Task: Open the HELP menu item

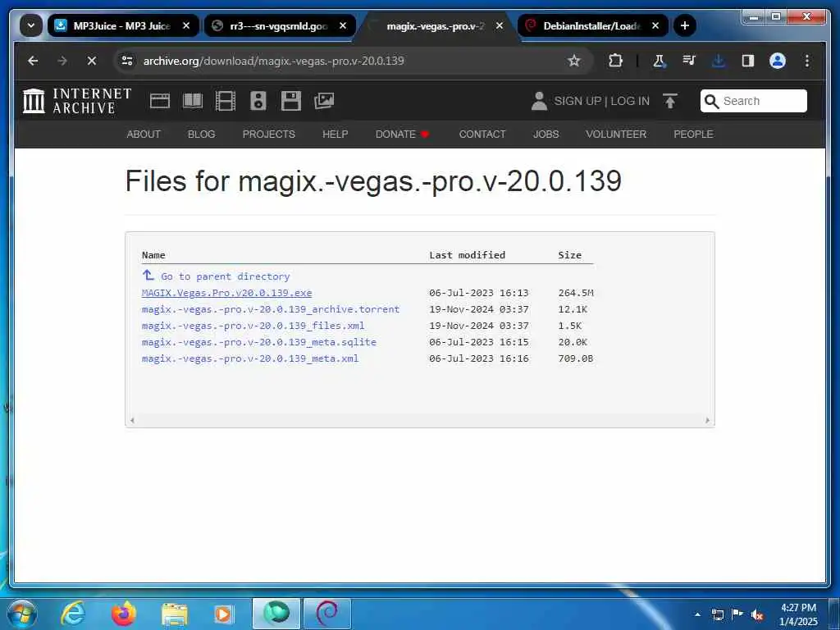Action: (x=336, y=134)
